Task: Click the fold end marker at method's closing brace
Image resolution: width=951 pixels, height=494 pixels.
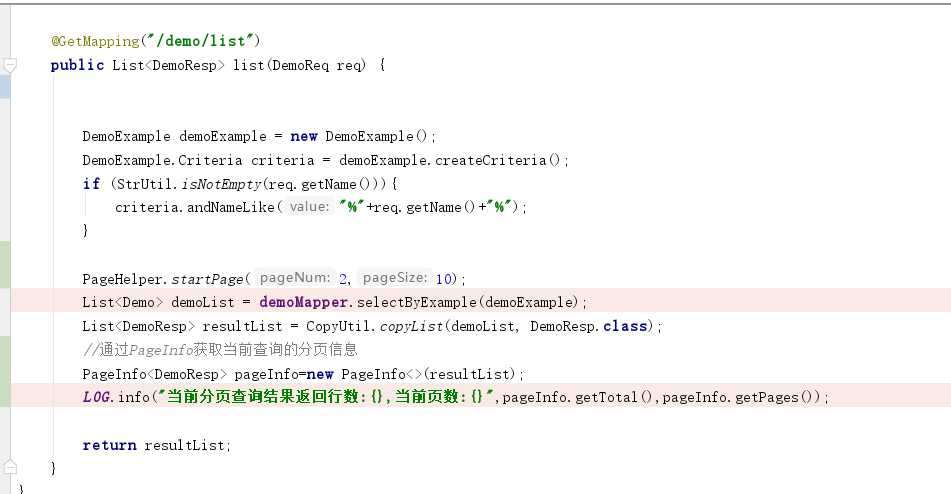Action: (x=11, y=467)
